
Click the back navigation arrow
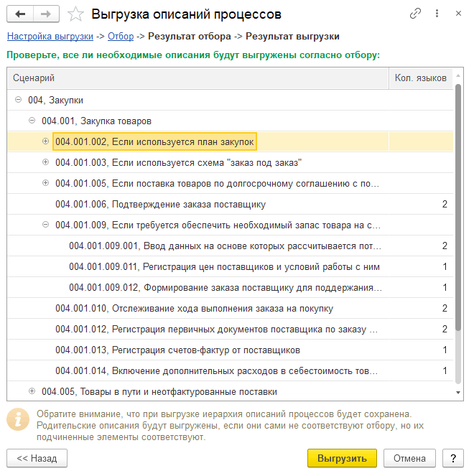pos(20,14)
